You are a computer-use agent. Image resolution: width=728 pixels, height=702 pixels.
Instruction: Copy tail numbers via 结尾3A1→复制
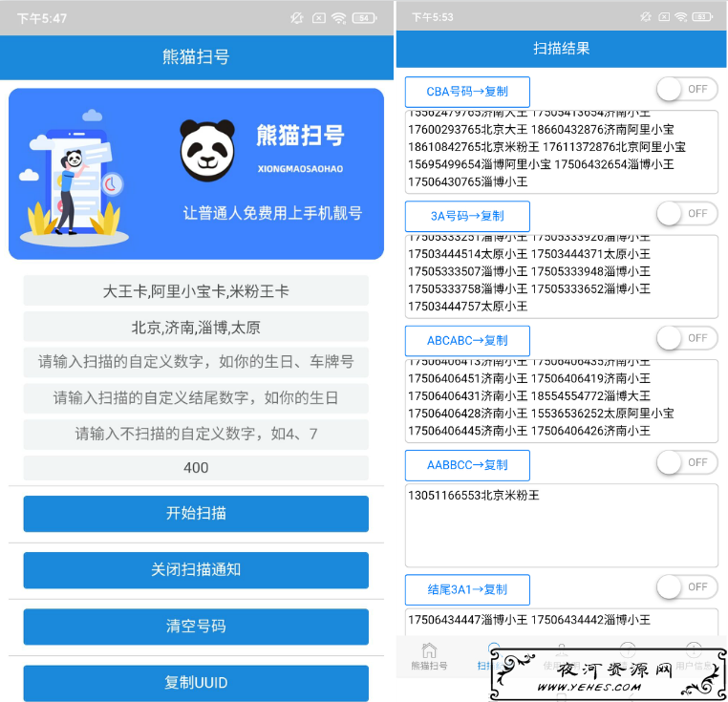(x=467, y=589)
